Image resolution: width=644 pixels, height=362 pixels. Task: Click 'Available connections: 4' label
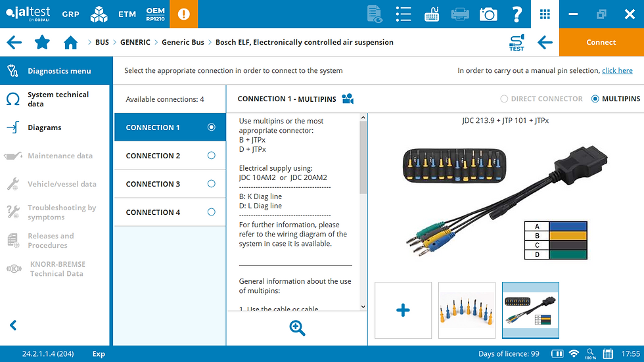coord(165,99)
